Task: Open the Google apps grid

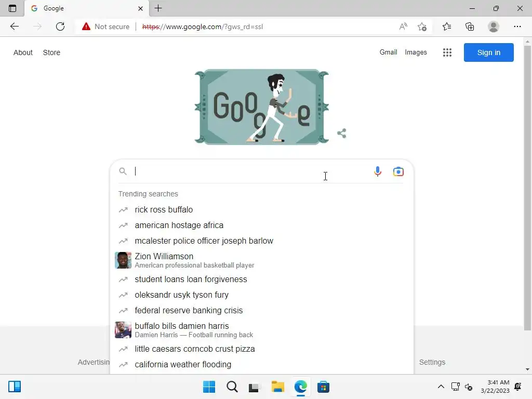Action: click(x=447, y=52)
